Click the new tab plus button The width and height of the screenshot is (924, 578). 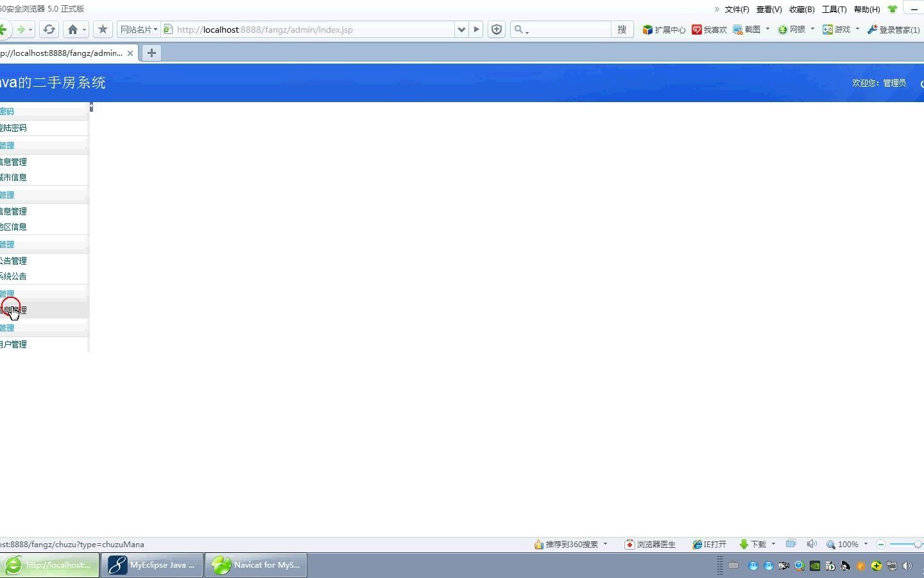[x=151, y=53]
